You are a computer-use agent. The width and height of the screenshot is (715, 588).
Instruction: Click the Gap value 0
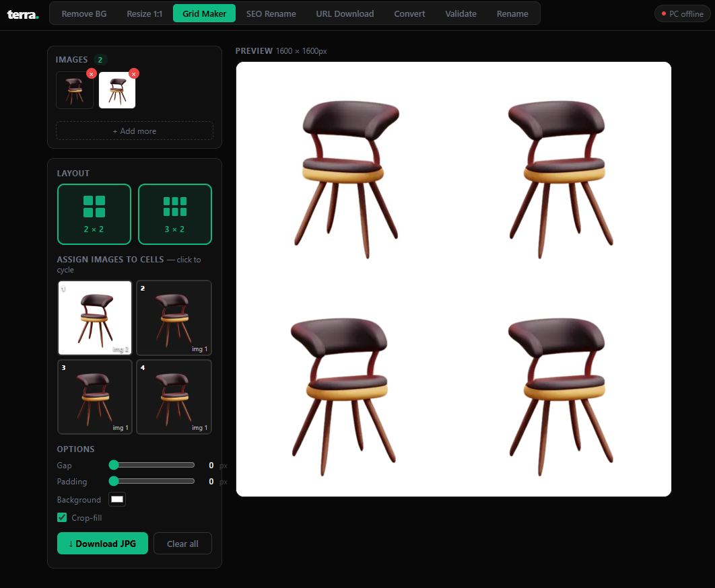211,465
